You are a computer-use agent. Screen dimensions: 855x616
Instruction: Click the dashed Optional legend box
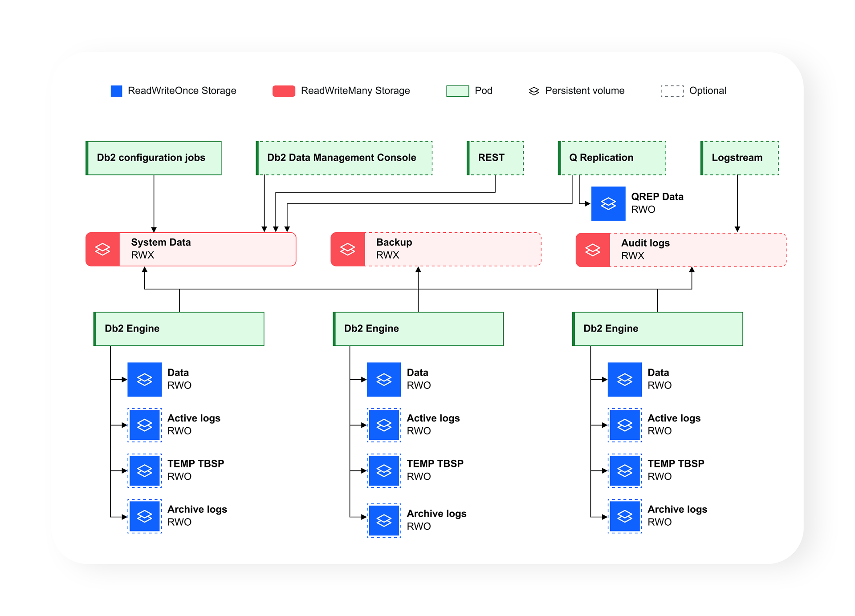672,91
